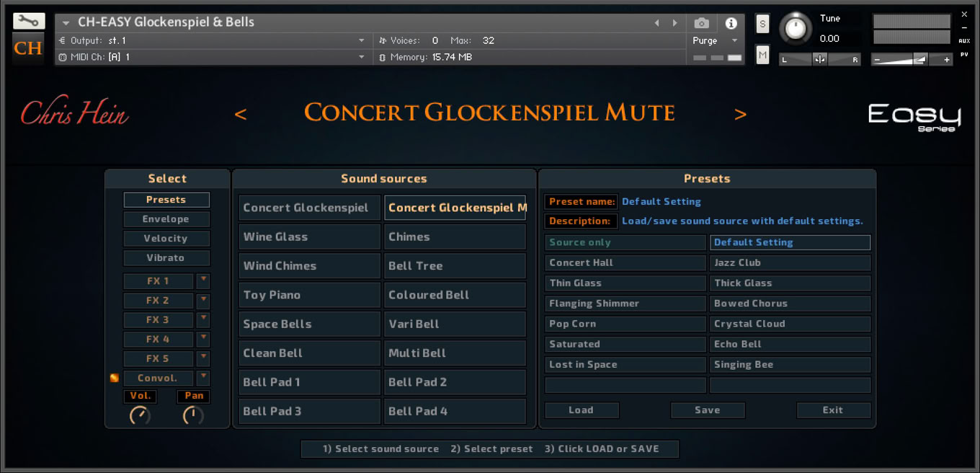Click the instrument volume slider
The image size is (980, 473).
(912, 60)
